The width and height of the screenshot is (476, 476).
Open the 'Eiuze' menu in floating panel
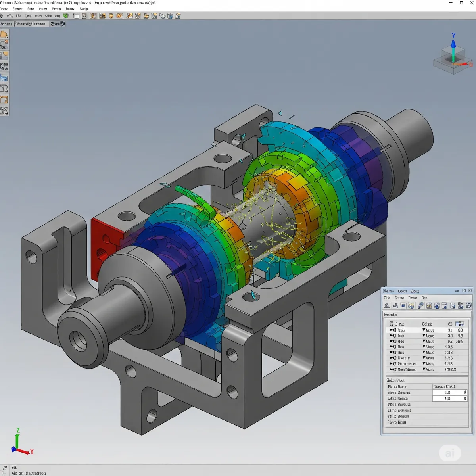[399, 298]
